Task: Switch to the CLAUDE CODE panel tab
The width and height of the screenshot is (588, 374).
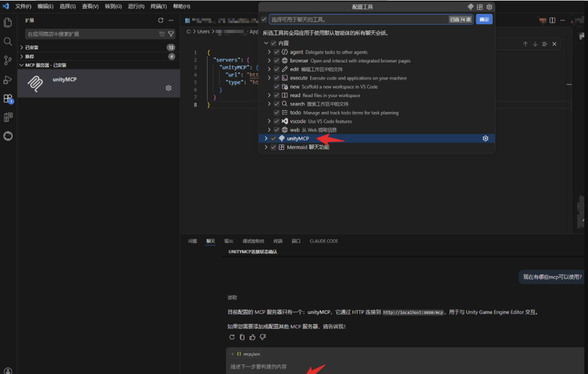Action: [x=324, y=241]
